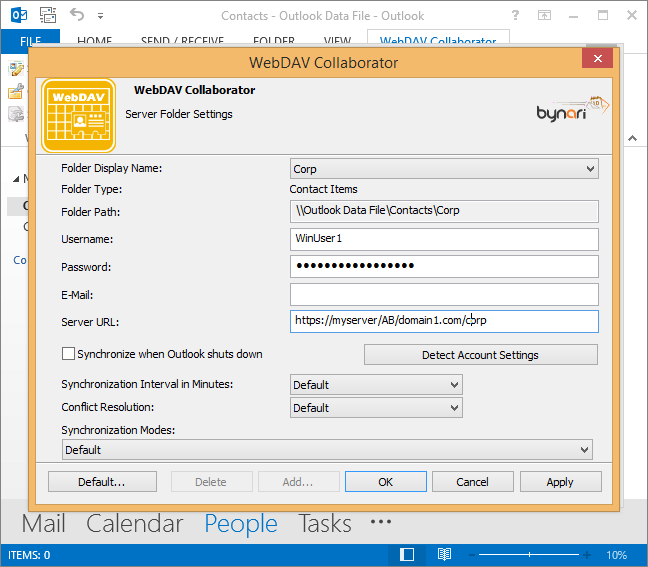This screenshot has height=567, width=648.
Task: Select Normal view icon in status bar
Action: [407, 555]
